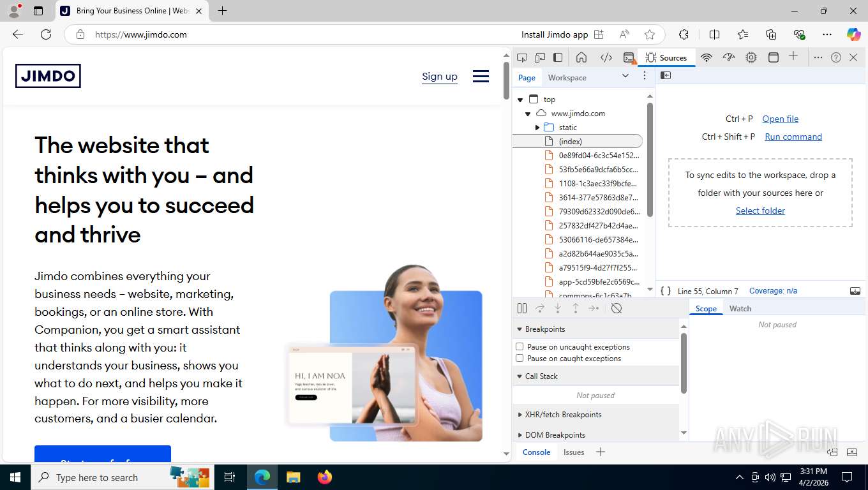Viewport: 868px width, 490px height.
Task: Select the Sources tool tab
Action: pyautogui.click(x=666, y=57)
